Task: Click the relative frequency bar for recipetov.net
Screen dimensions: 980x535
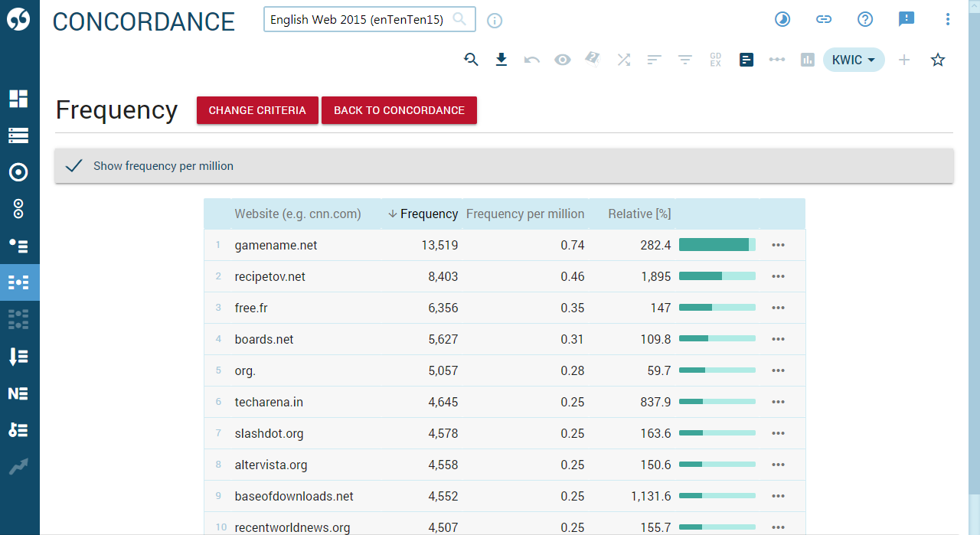Action: (717, 276)
